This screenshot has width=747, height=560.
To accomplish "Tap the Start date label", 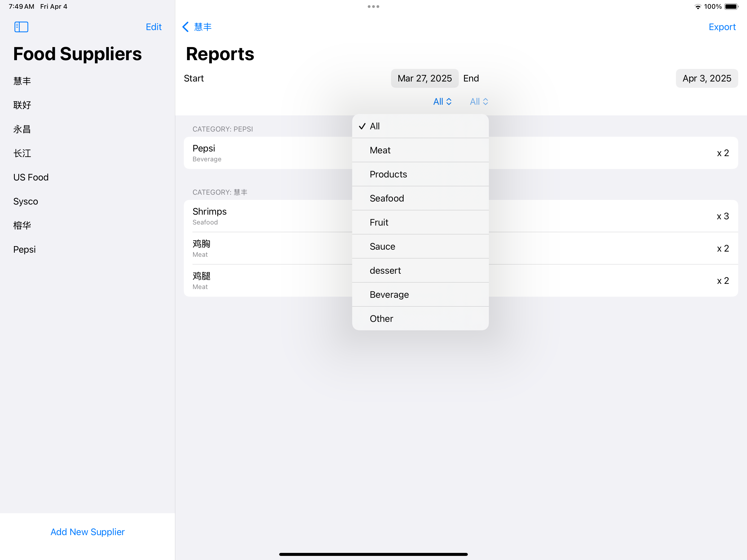I will pyautogui.click(x=194, y=78).
